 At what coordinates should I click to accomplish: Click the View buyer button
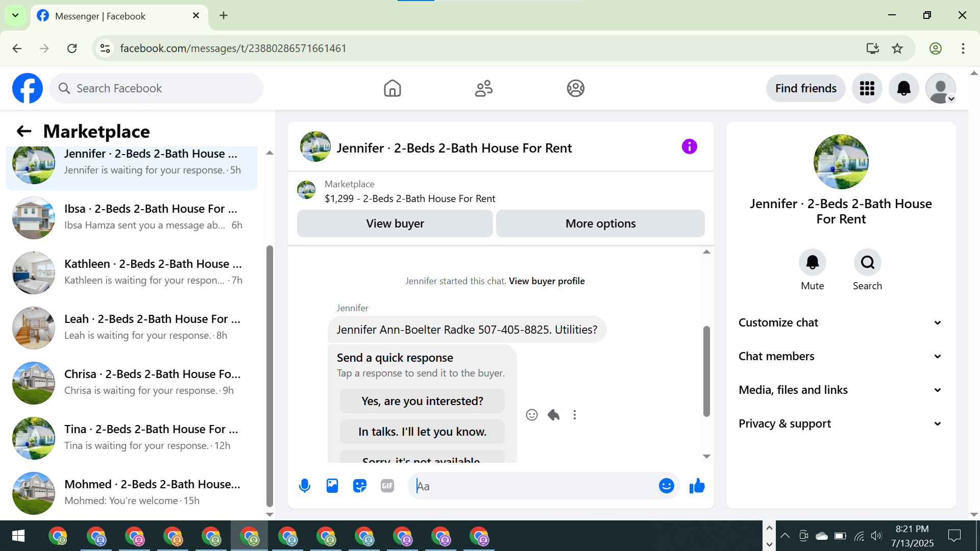click(395, 223)
